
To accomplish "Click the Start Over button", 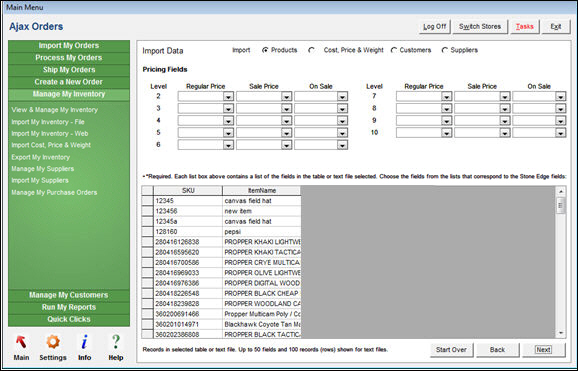I will click(451, 350).
